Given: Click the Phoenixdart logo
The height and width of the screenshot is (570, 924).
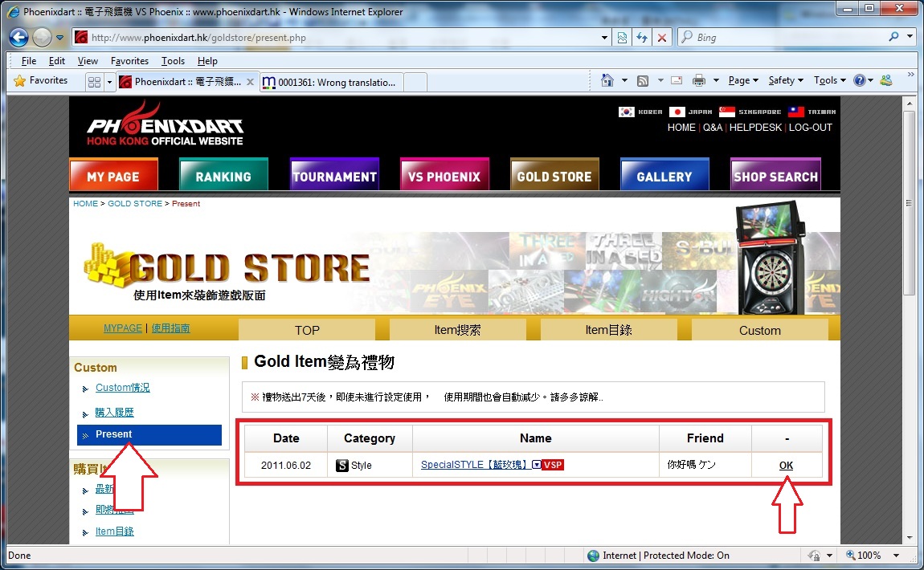Looking at the screenshot, I should pyautogui.click(x=165, y=124).
